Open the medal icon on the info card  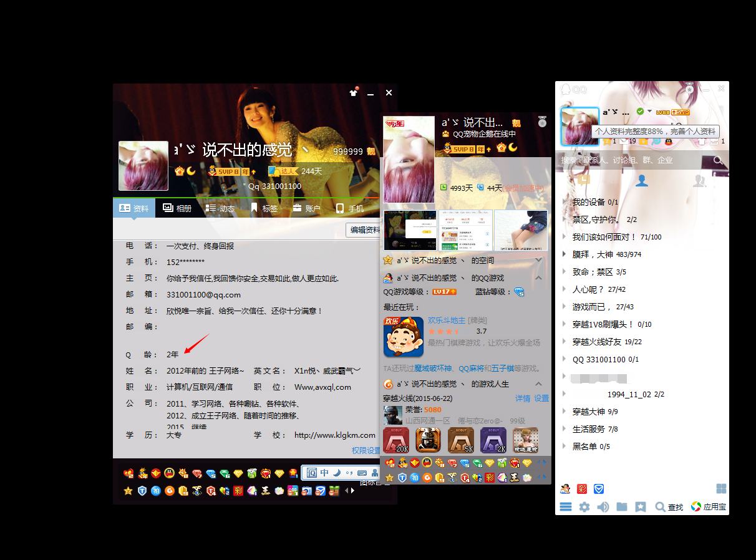(542, 121)
